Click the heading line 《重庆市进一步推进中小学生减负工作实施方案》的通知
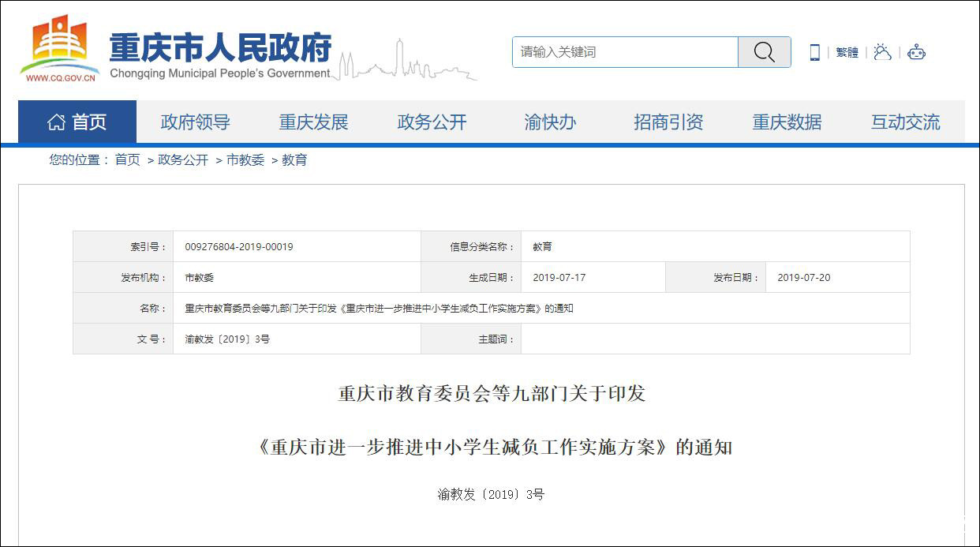The image size is (980, 547). pyautogui.click(x=496, y=448)
